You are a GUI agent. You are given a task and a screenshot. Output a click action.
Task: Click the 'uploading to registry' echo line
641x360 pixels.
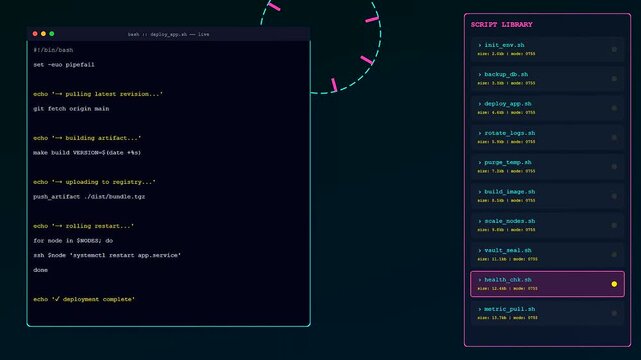pos(94,182)
